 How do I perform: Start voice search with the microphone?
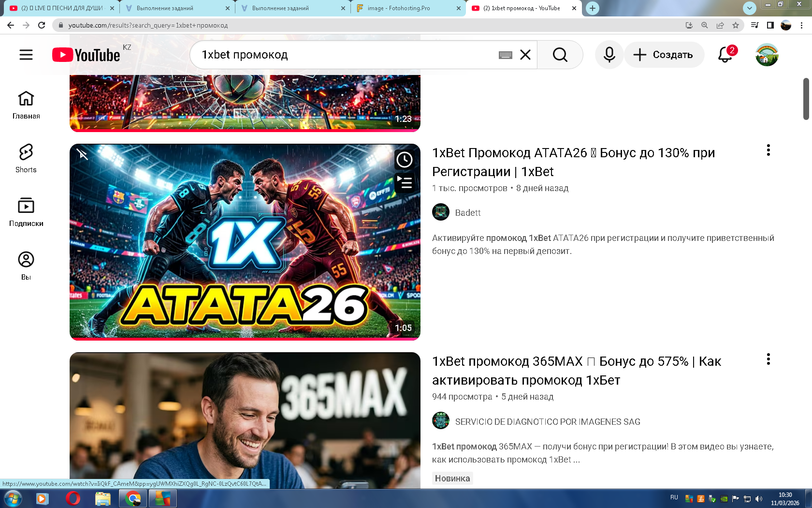[609, 55]
